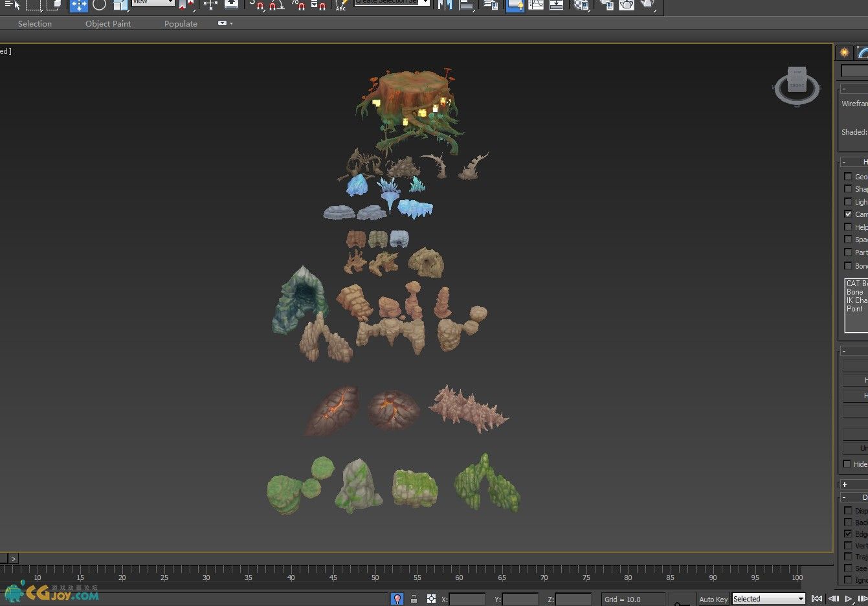Enable the Shapes hide checkbox
Viewport: 868px width, 606px height.
pyautogui.click(x=849, y=188)
